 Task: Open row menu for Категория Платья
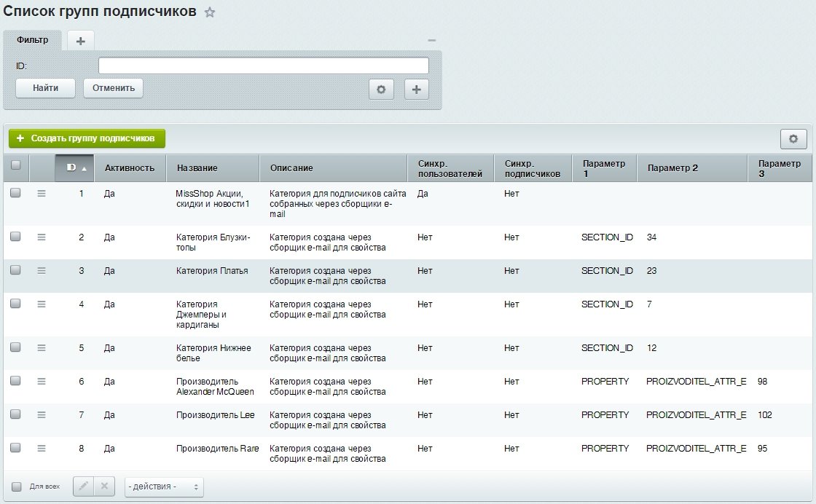pyautogui.click(x=42, y=270)
